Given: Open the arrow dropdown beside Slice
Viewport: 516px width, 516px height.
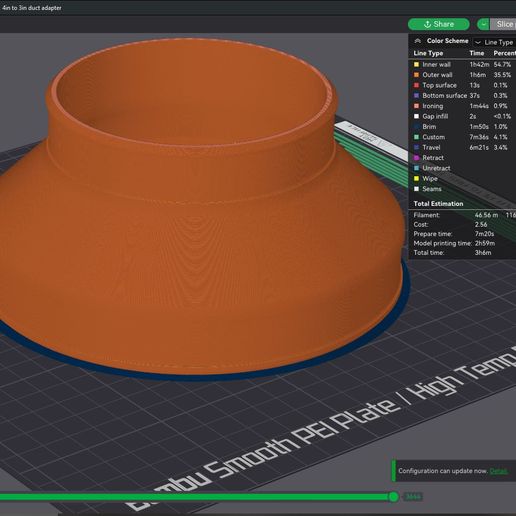Looking at the screenshot, I should click(483, 24).
